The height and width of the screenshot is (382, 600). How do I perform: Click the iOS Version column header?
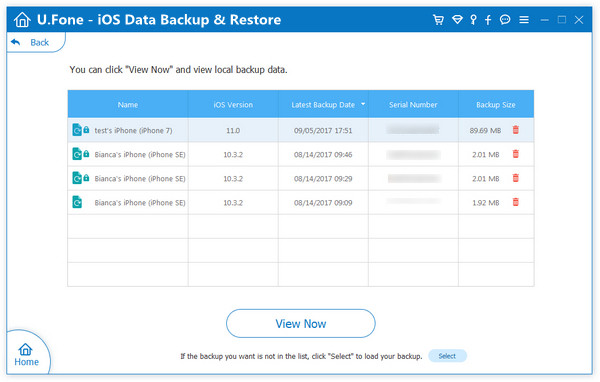(x=233, y=104)
